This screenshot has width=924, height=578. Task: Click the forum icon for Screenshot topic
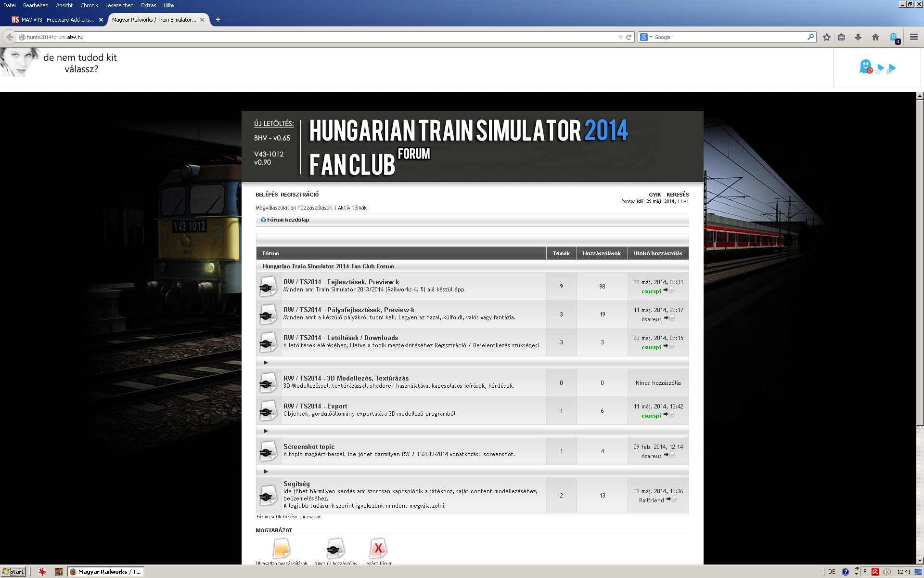coord(268,451)
